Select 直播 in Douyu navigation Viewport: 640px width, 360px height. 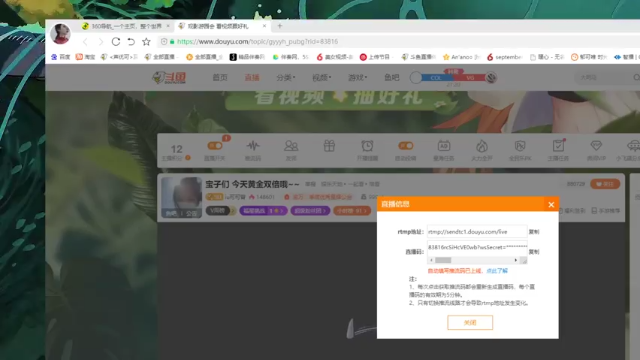[252, 78]
